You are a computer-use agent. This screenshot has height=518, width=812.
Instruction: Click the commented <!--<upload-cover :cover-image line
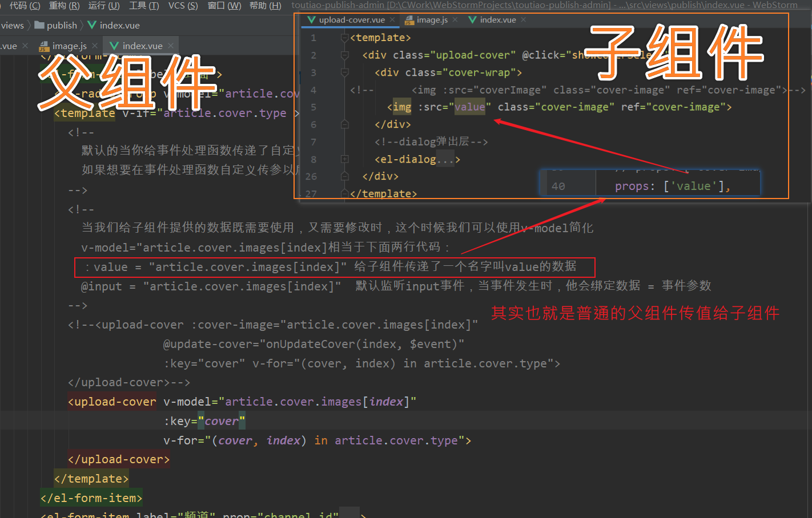pyautogui.click(x=273, y=325)
